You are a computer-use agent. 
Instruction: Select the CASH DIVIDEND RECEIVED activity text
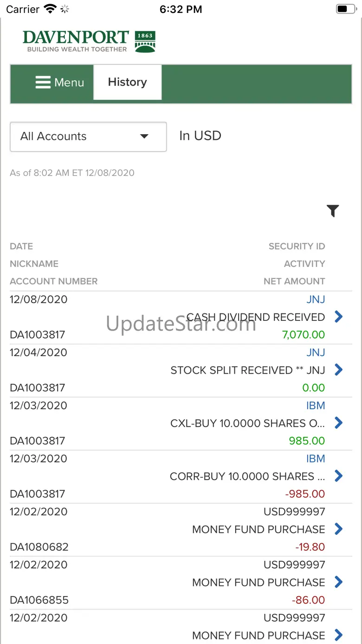tap(256, 317)
